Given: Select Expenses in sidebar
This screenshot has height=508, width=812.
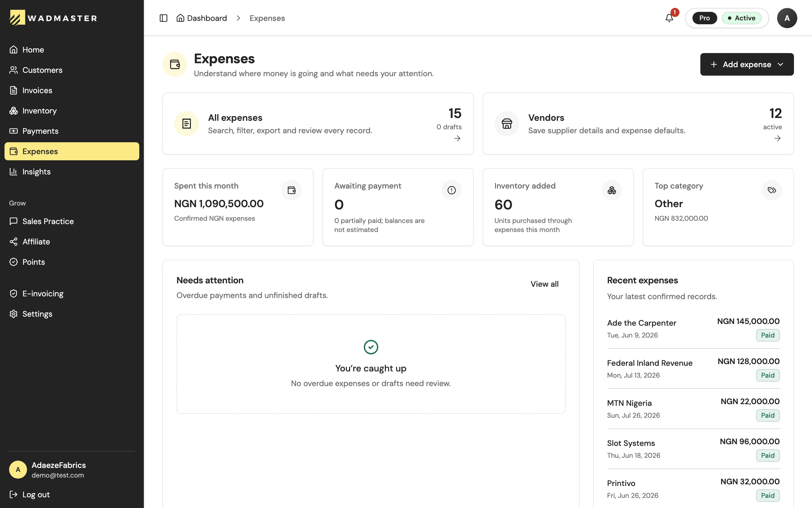Looking at the screenshot, I should click(72, 151).
